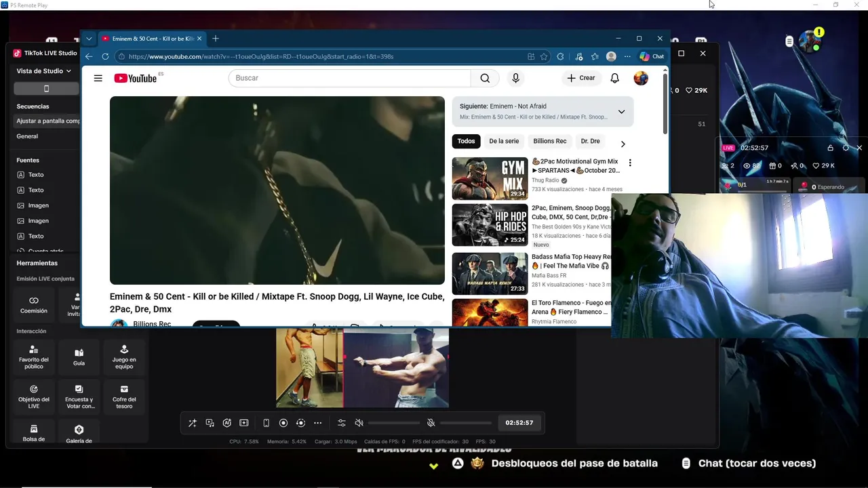Click the El Toro Flamenco video title

571,307
